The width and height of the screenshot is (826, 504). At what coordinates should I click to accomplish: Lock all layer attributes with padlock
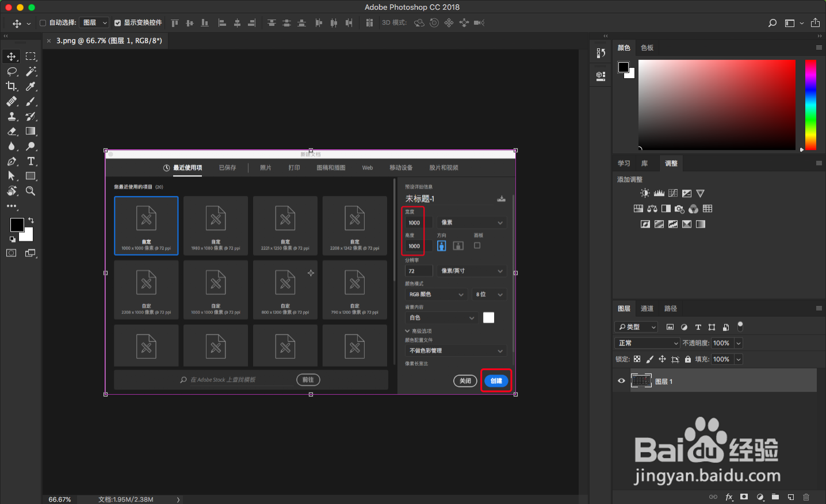pyautogui.click(x=688, y=359)
